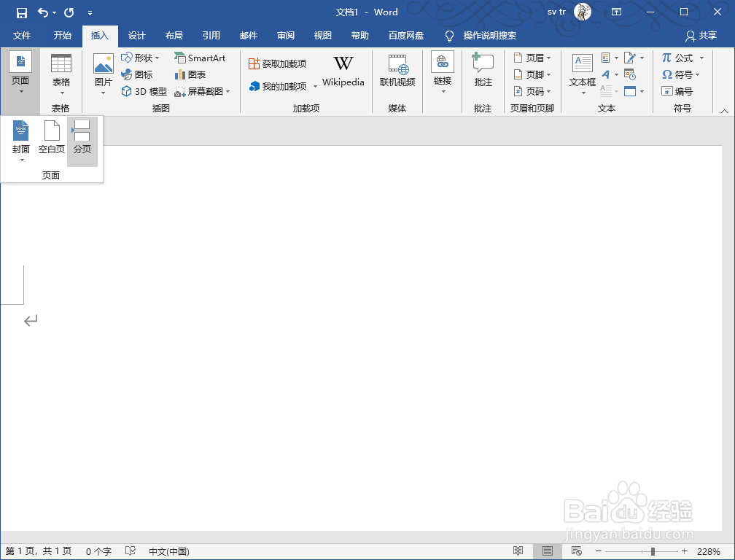The height and width of the screenshot is (560, 735).
Task: Insert a SmartArt graphic
Action: click(200, 58)
